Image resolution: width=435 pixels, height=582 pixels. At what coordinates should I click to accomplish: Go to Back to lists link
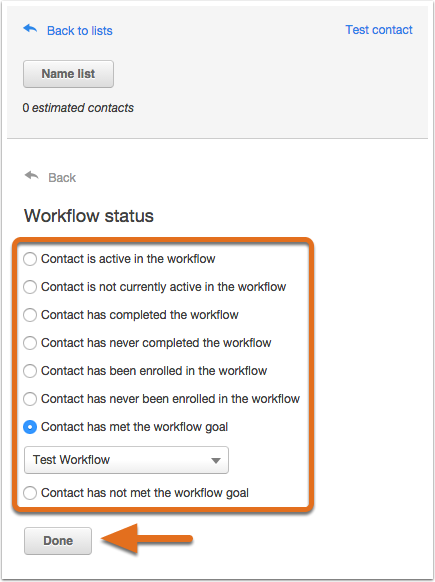coord(79,30)
